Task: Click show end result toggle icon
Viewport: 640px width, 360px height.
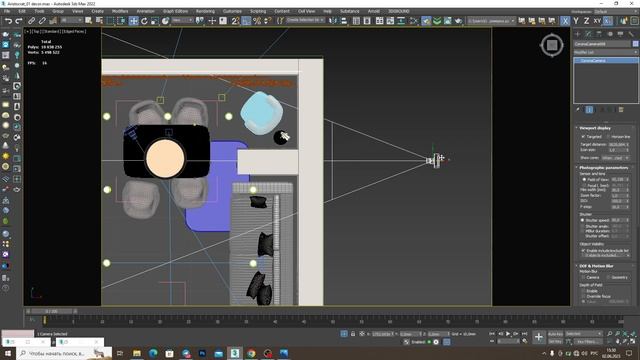Action: [589, 109]
